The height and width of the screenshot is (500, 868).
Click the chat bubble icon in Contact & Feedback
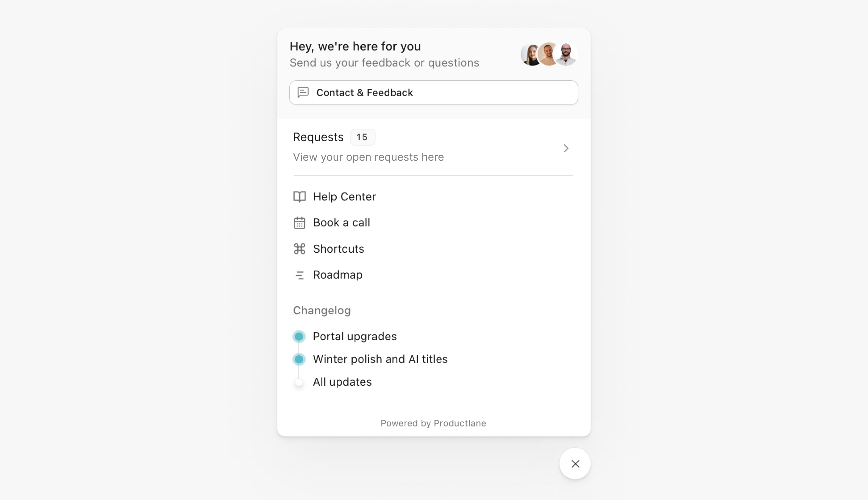click(303, 92)
